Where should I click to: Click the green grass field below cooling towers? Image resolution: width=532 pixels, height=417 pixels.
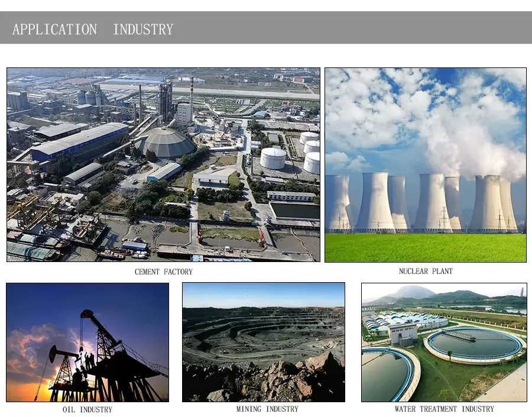(x=425, y=247)
